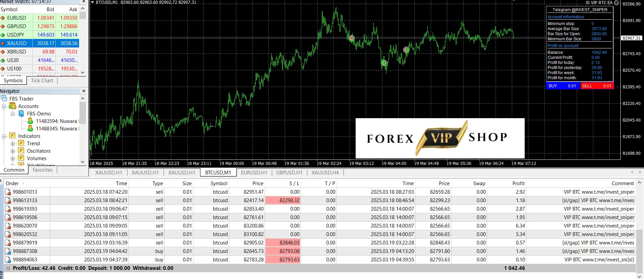Click the Indicators folder icon
This screenshot has width=644, height=279.
pyautogui.click(x=13, y=136)
